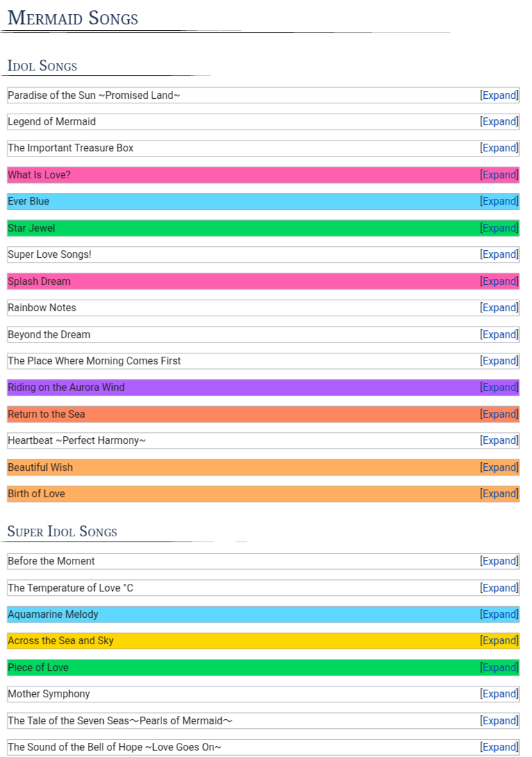Expand Before the Moment row

coord(499,561)
